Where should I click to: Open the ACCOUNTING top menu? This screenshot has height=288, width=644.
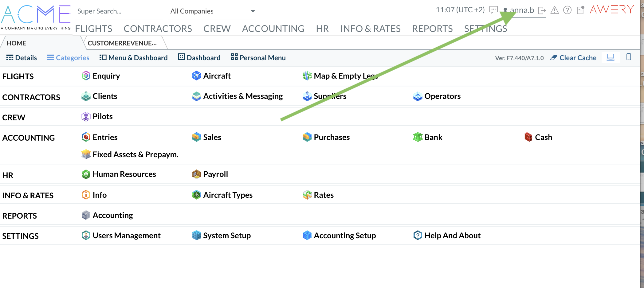click(x=273, y=29)
